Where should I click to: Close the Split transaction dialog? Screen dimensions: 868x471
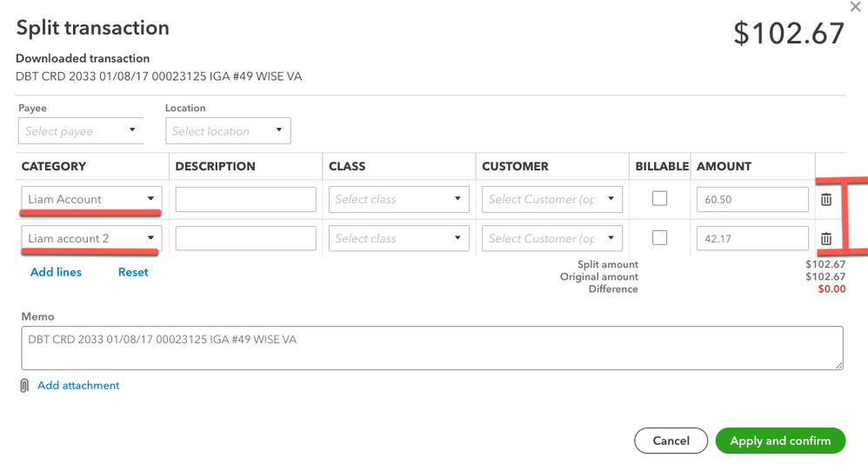[856, 7]
